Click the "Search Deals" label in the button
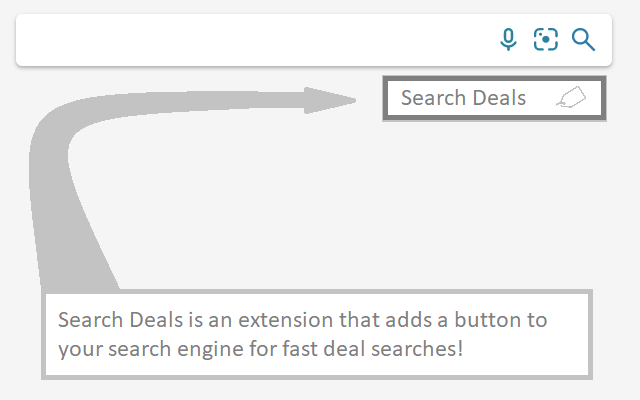Screen dimensions: 640x400 point(463,98)
